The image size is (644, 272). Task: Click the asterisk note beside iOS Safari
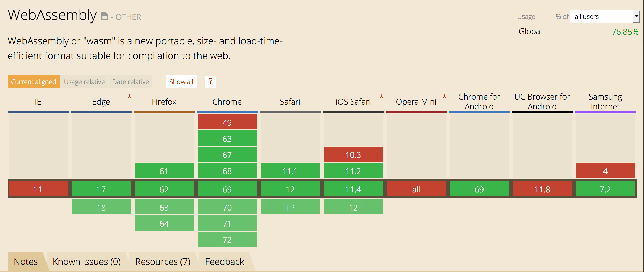[x=381, y=97]
